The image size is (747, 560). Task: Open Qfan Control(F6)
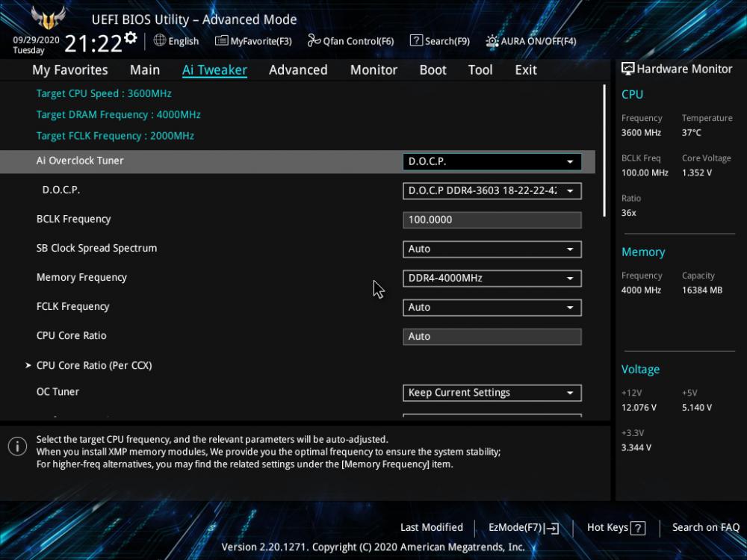350,41
